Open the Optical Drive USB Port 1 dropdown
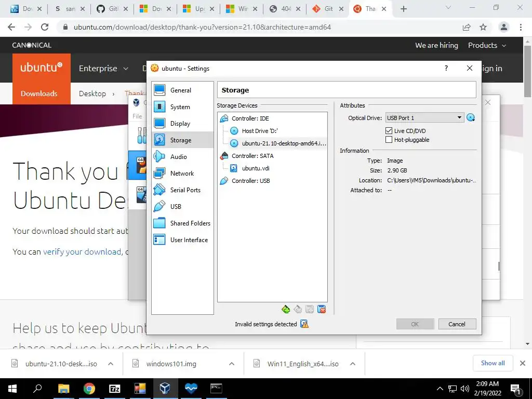 (424, 118)
